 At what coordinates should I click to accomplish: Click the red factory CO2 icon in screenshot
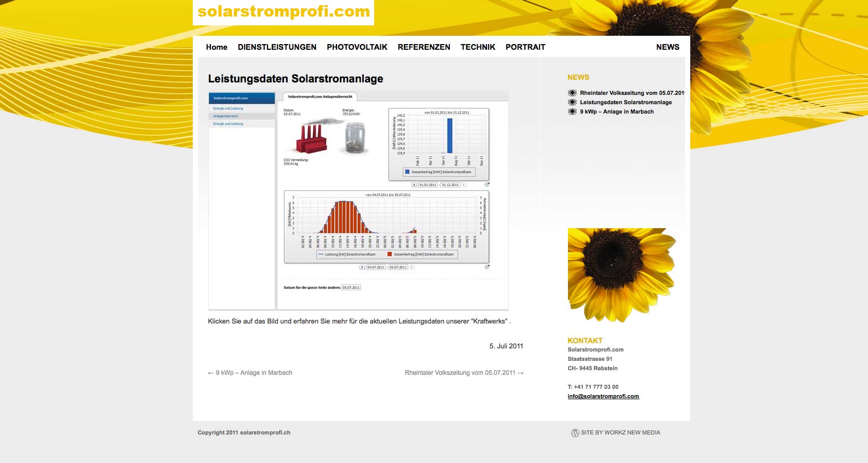pos(311,138)
